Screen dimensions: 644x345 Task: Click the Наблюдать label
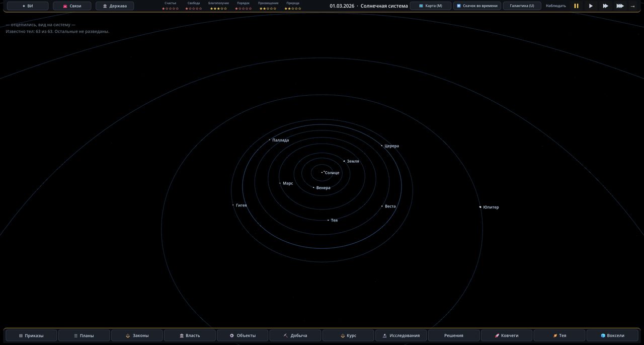(x=555, y=6)
